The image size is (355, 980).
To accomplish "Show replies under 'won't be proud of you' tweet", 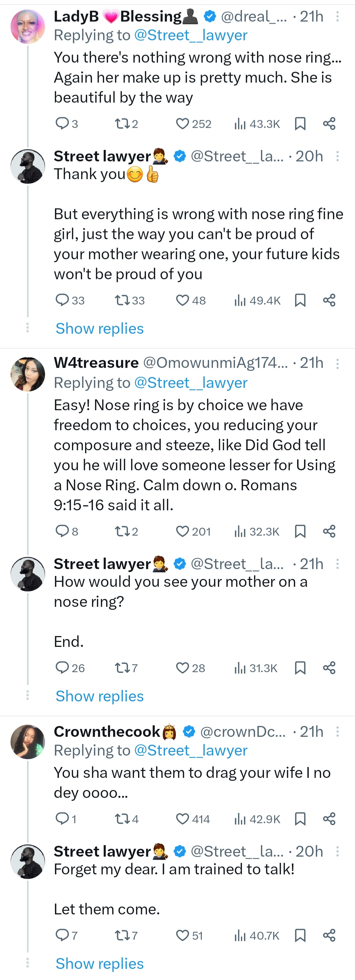I will [99, 328].
